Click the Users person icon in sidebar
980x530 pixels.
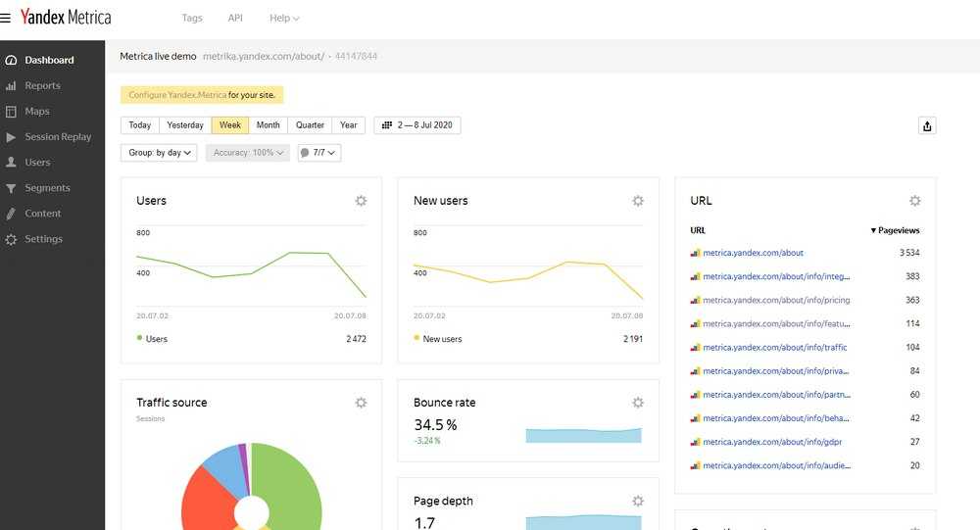[x=11, y=162]
